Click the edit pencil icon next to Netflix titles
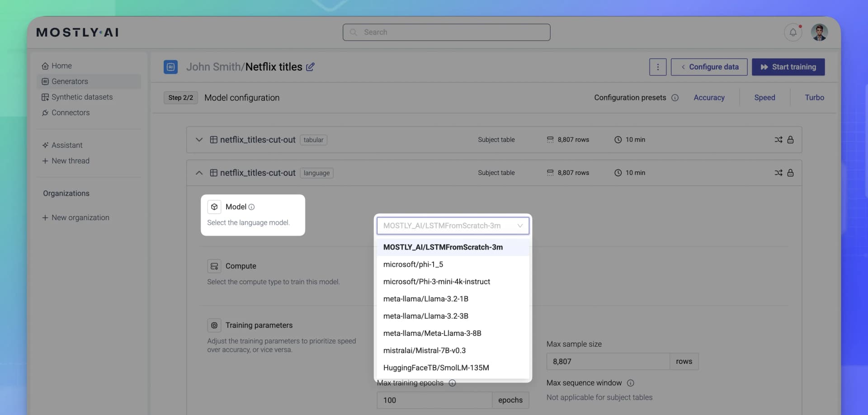Image resolution: width=868 pixels, height=415 pixels. coord(310,67)
